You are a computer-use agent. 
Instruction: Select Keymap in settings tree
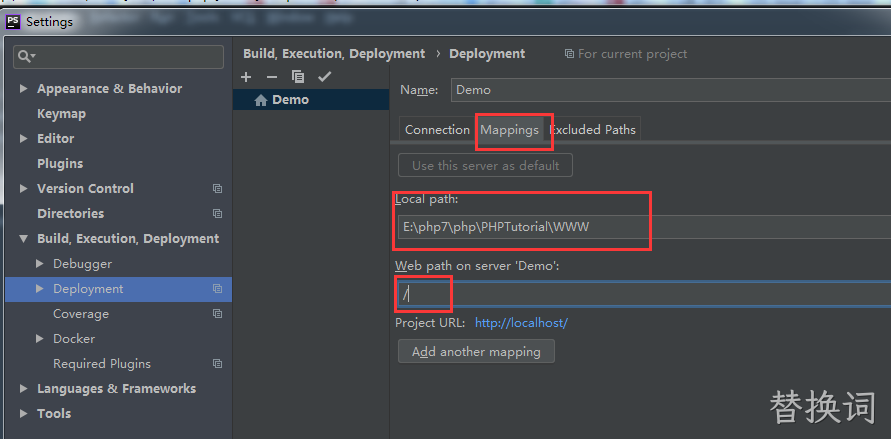pos(61,114)
